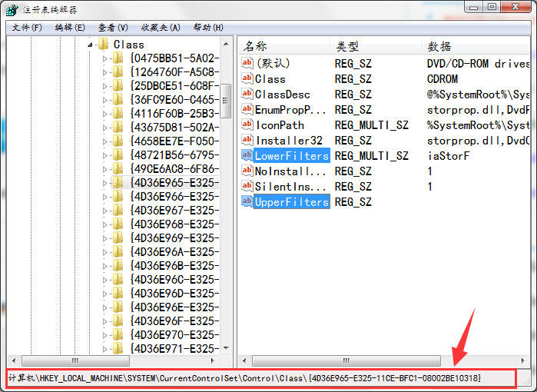Select the {4D36E965-E325- key in tree
Viewport: 537px width, 392px height.
174,183
